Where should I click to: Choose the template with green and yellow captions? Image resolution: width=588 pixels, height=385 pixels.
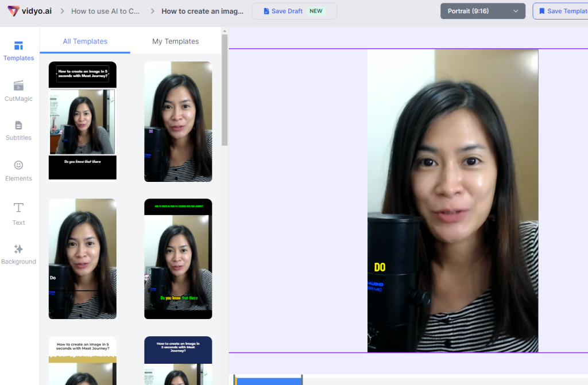178,259
